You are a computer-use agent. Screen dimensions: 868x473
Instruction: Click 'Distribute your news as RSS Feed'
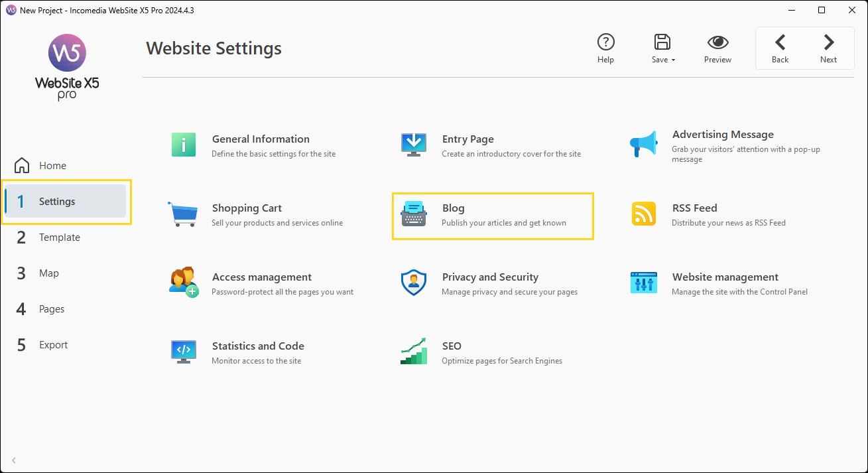point(729,223)
